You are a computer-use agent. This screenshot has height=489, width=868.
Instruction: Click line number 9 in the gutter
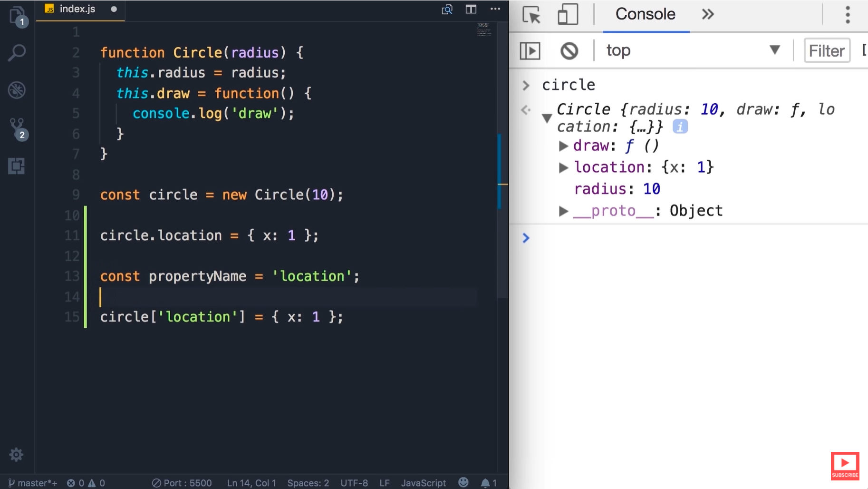pyautogui.click(x=76, y=195)
